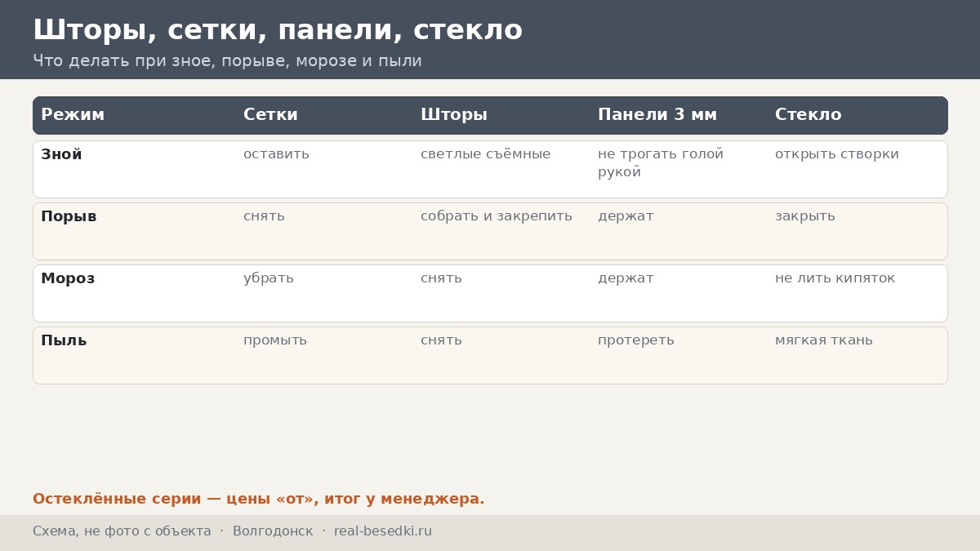Viewport: 980px width, 551px height.
Task: Select the 'Порыв' row label
Action: 69,216
